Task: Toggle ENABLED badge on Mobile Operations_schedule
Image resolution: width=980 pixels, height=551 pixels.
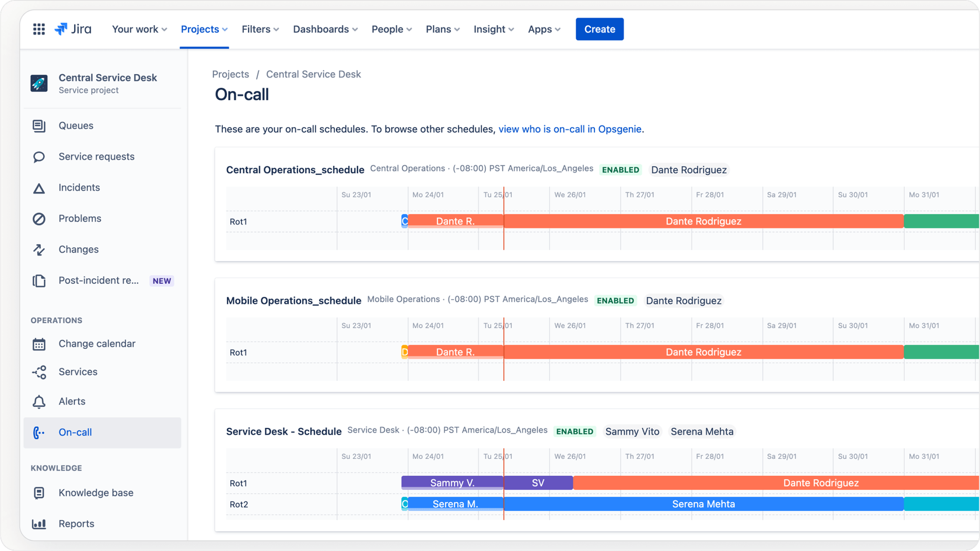Action: 615,300
